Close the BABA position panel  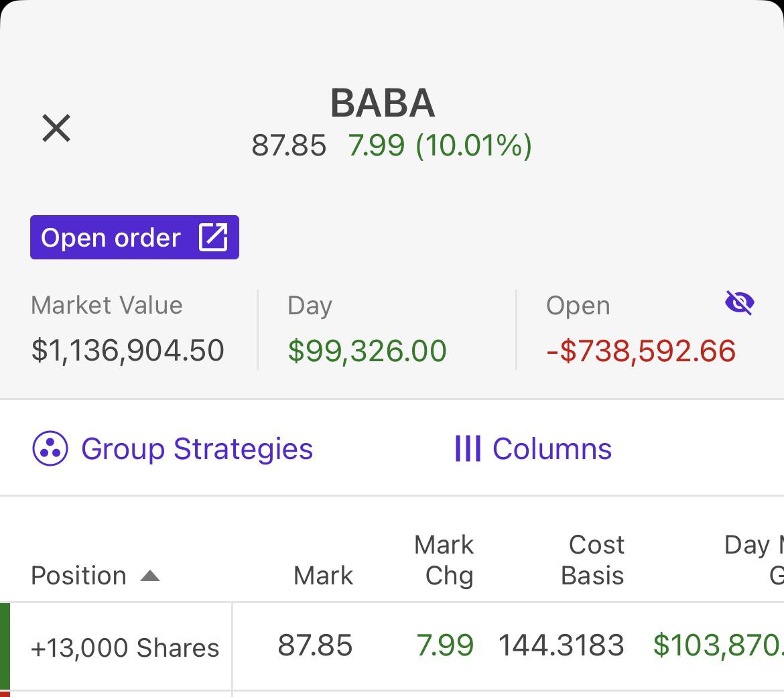56,128
